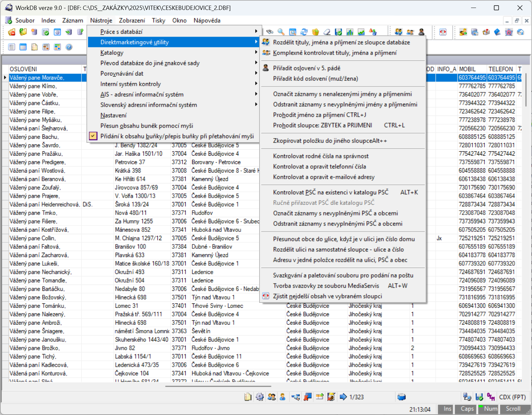Click the eraser icon in toolbar
The height and width of the screenshot is (415, 532).
tap(327, 32)
